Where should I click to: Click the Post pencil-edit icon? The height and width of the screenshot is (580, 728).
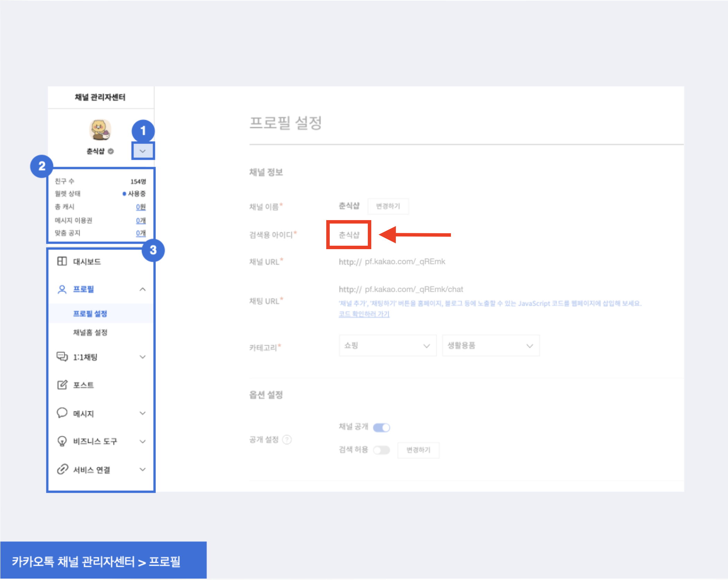click(62, 385)
